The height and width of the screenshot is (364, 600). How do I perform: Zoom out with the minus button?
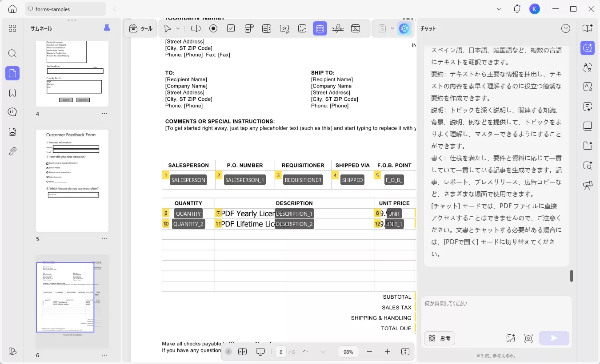(369, 352)
